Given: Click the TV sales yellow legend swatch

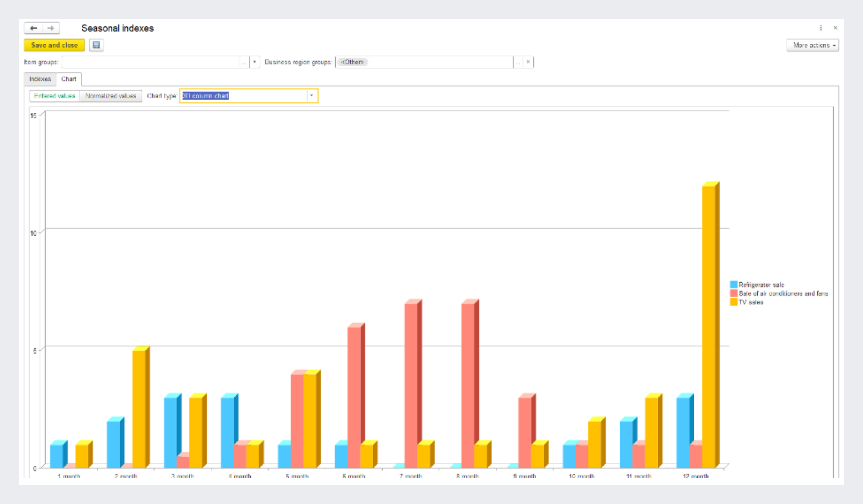Looking at the screenshot, I should tap(733, 302).
